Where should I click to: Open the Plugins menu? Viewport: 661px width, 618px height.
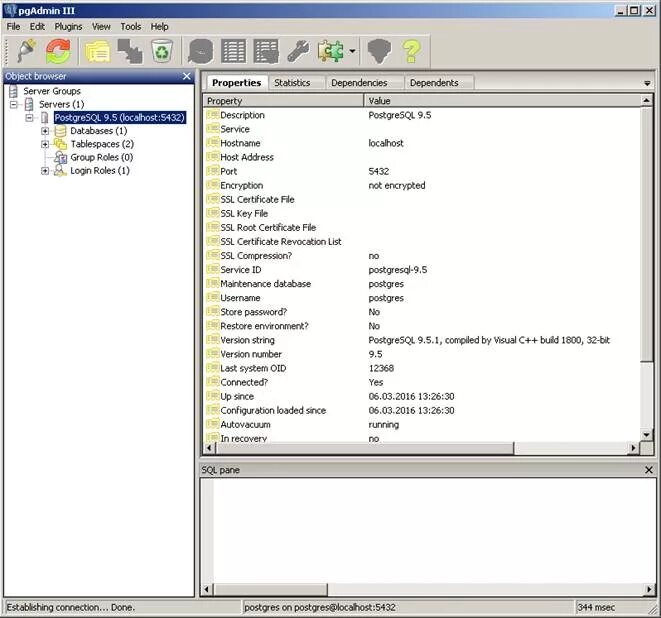(x=68, y=27)
